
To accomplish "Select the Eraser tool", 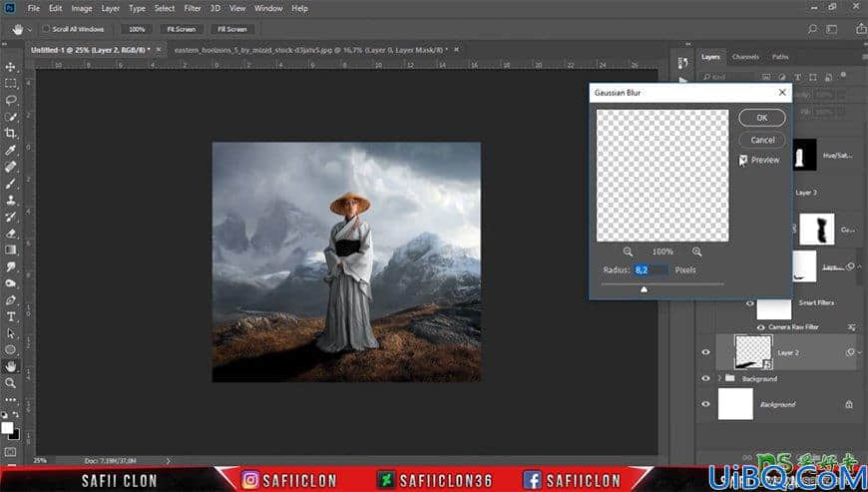I will tap(11, 233).
